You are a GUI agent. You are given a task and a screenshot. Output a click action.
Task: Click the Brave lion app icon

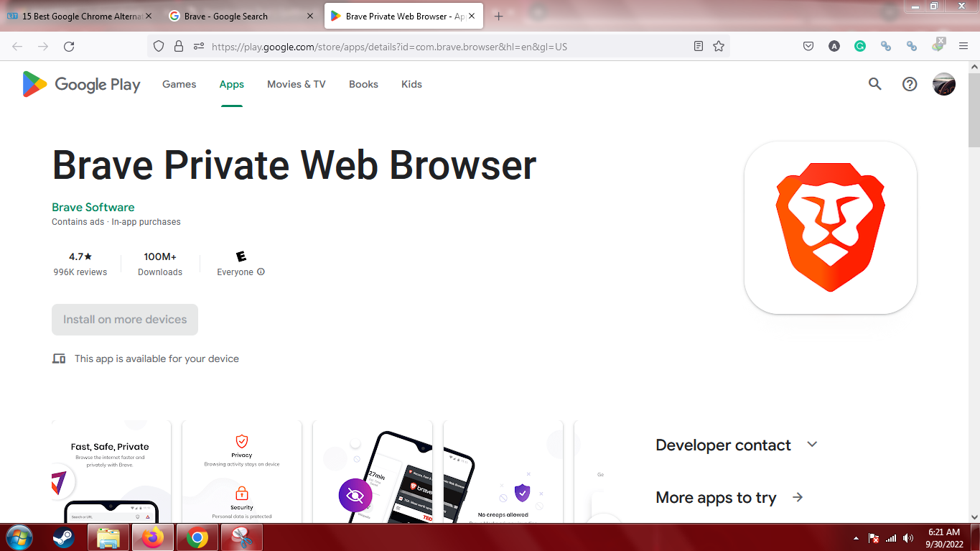[831, 227]
